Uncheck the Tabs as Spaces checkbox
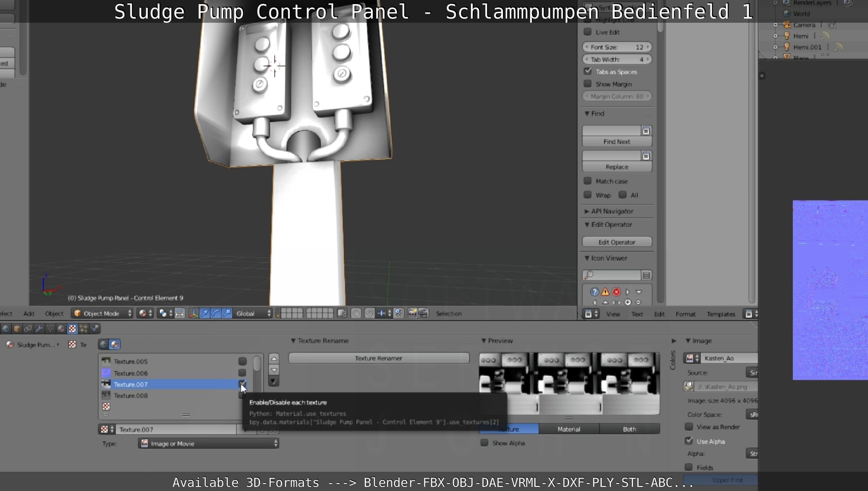The width and height of the screenshot is (868, 491). click(588, 71)
